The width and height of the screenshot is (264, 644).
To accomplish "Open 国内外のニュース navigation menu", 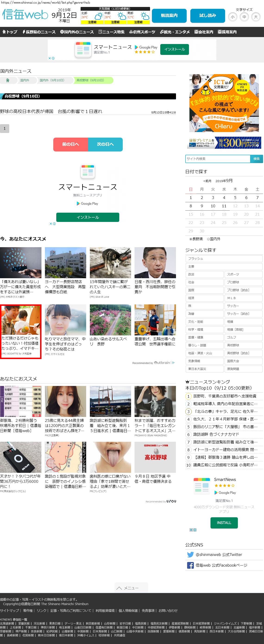I will click(77, 32).
